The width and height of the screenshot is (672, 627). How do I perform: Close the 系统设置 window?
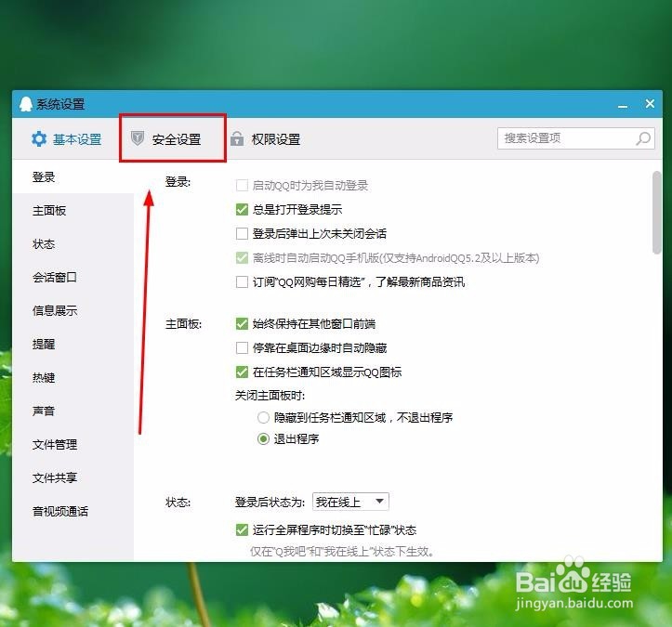650,104
